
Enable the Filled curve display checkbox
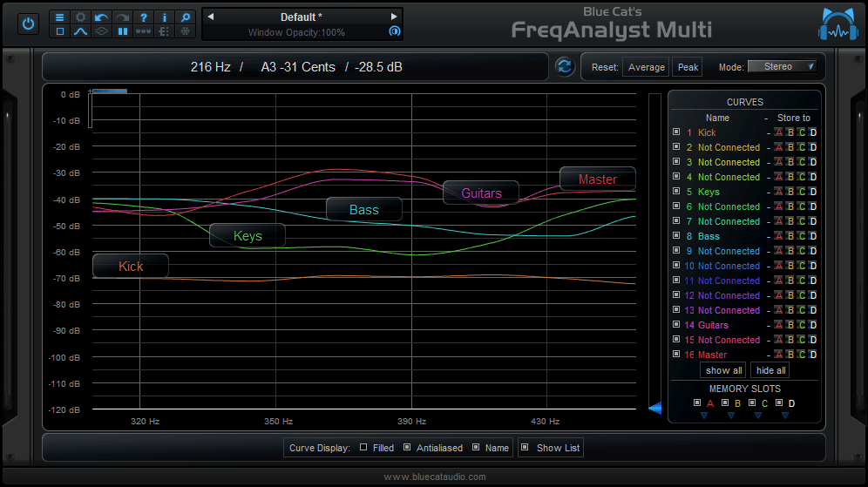(x=363, y=448)
